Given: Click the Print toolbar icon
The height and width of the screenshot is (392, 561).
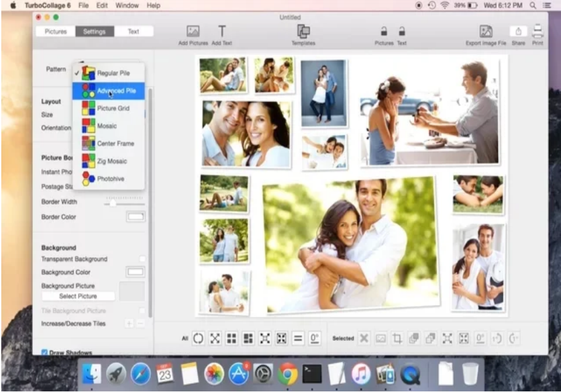Looking at the screenshot, I should coord(538,32).
